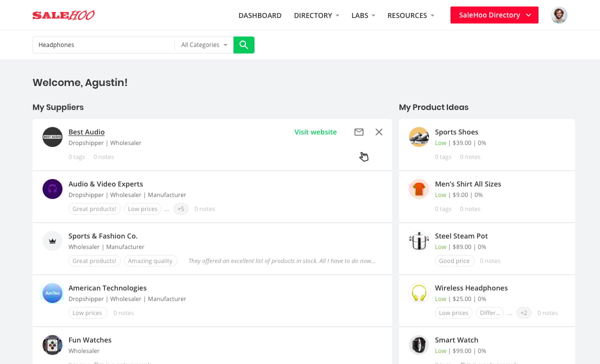Screen dimensions: 600x364
Task: Go to the Dashboard tab
Action: pyautogui.click(x=260, y=15)
